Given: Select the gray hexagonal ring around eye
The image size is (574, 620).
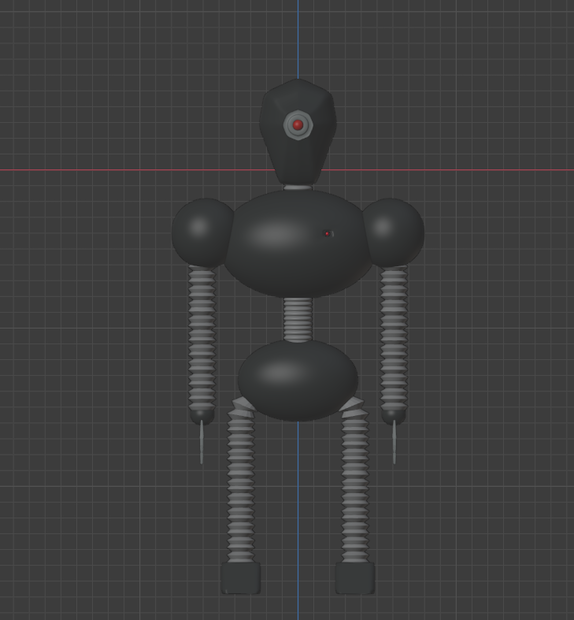Looking at the screenshot, I should 298,125.
